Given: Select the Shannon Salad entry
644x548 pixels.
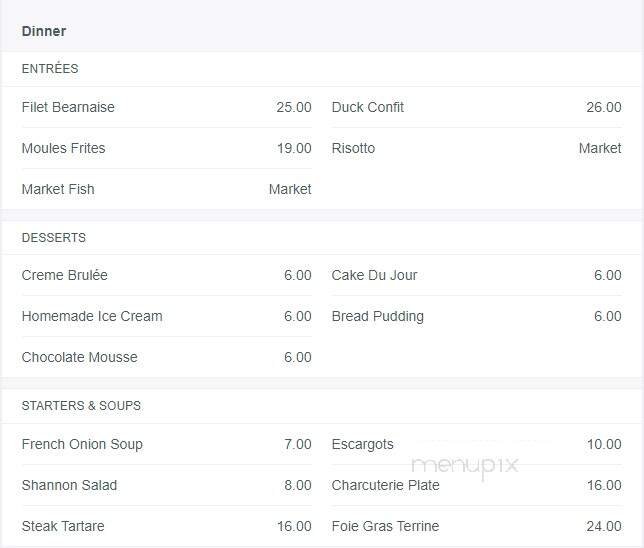Looking at the screenshot, I should [x=70, y=485].
